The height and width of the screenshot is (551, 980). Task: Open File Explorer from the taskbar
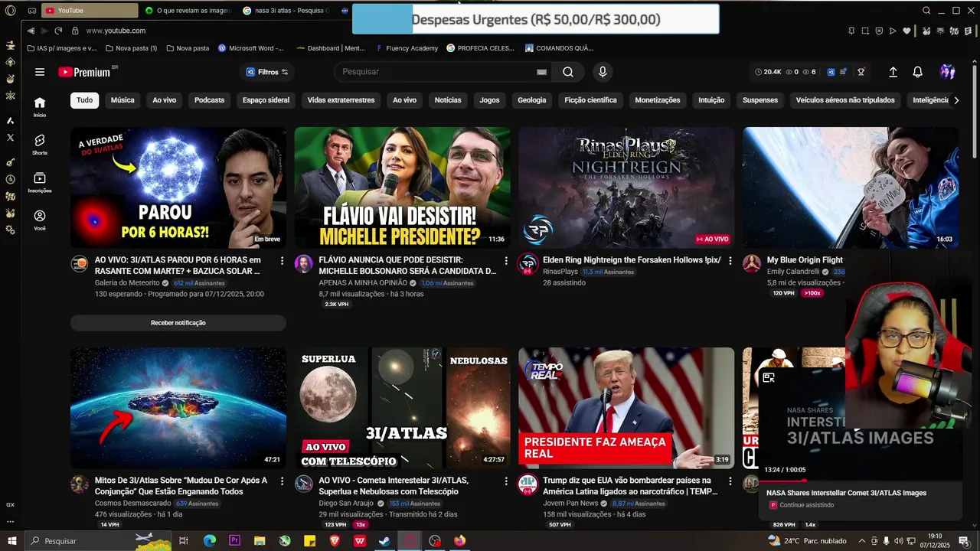pyautogui.click(x=260, y=541)
